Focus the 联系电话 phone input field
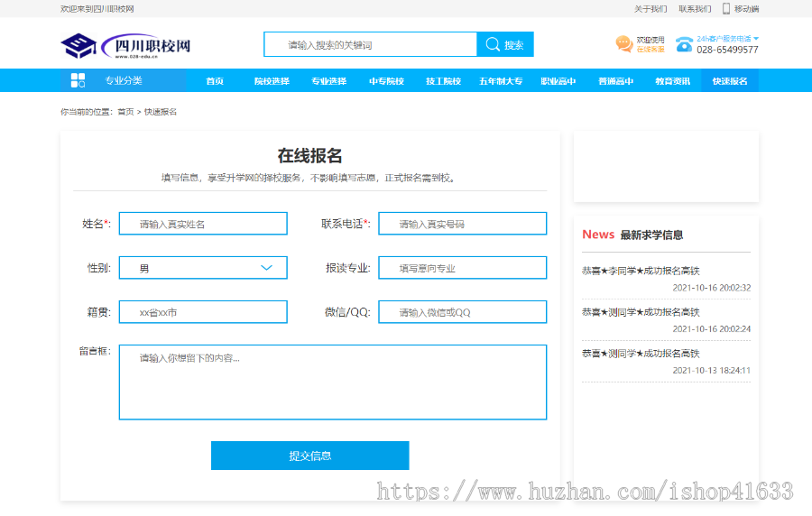The height and width of the screenshot is (516, 812). tap(463, 224)
